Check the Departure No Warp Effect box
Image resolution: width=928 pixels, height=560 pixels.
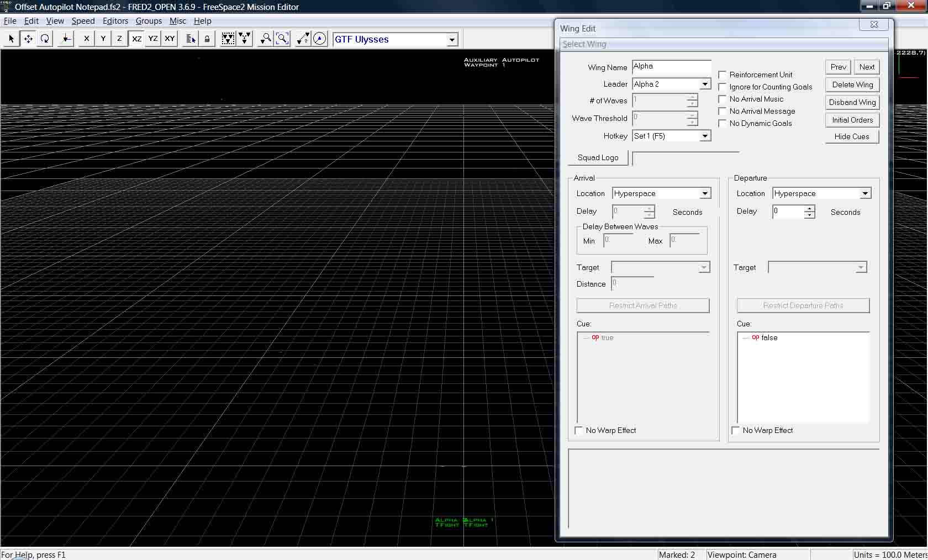[736, 430]
